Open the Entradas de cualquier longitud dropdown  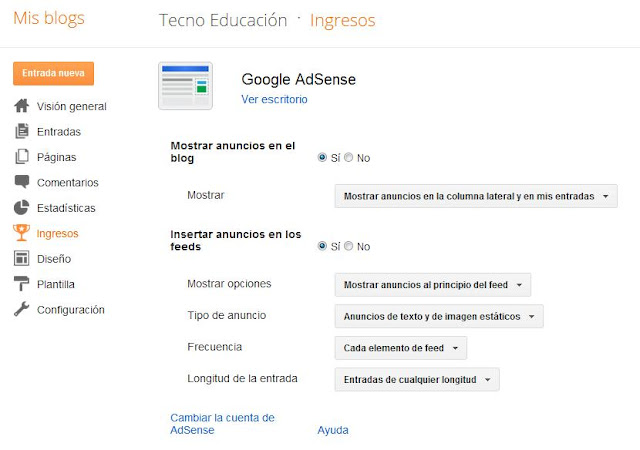[x=417, y=379]
